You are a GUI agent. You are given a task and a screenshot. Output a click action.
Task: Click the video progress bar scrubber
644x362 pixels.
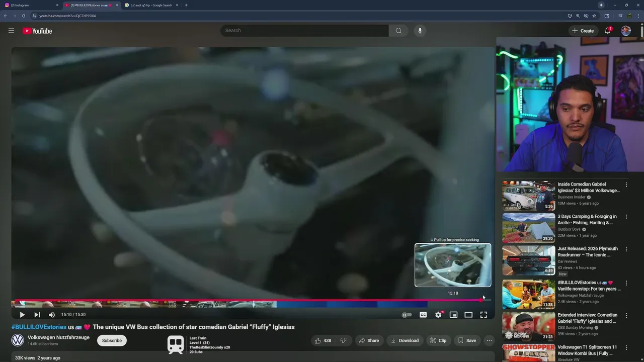482,300
